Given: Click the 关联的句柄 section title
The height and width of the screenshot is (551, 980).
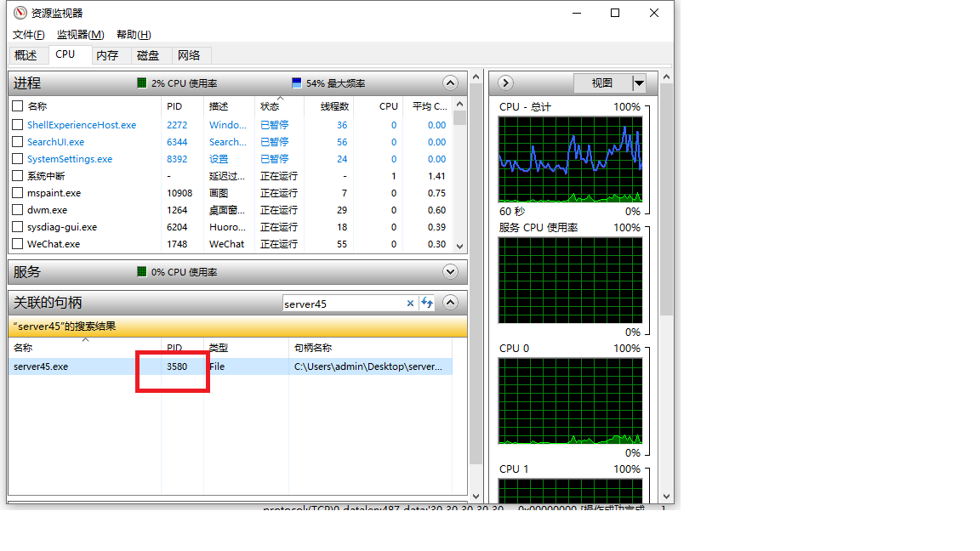Looking at the screenshot, I should tap(48, 303).
